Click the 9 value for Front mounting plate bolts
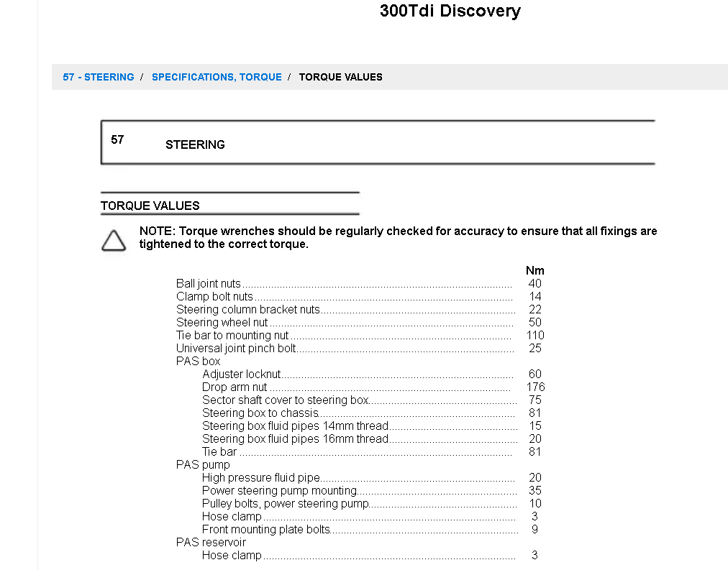The image size is (728, 570). tap(535, 530)
